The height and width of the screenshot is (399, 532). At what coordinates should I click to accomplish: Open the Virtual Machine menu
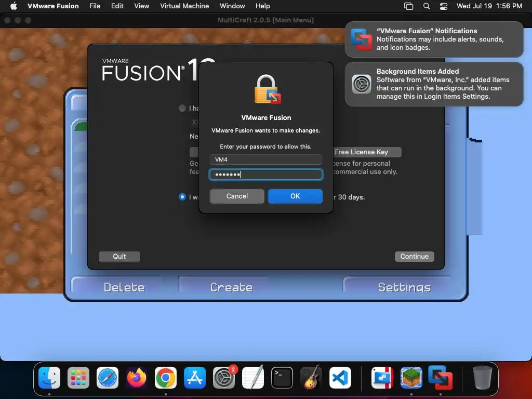[184, 6]
